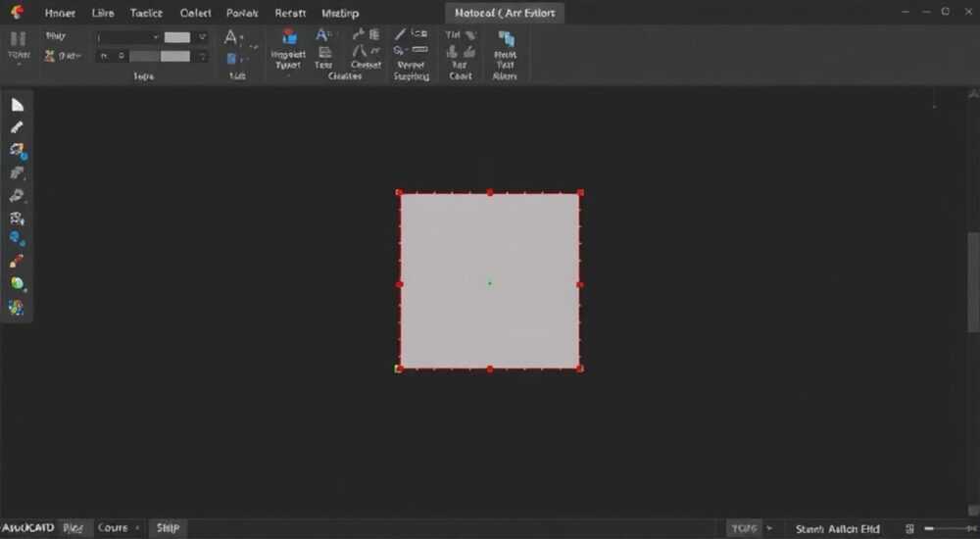Click the blue stacked pages icon in ribbon
The height and width of the screenshot is (539, 980).
[506, 39]
